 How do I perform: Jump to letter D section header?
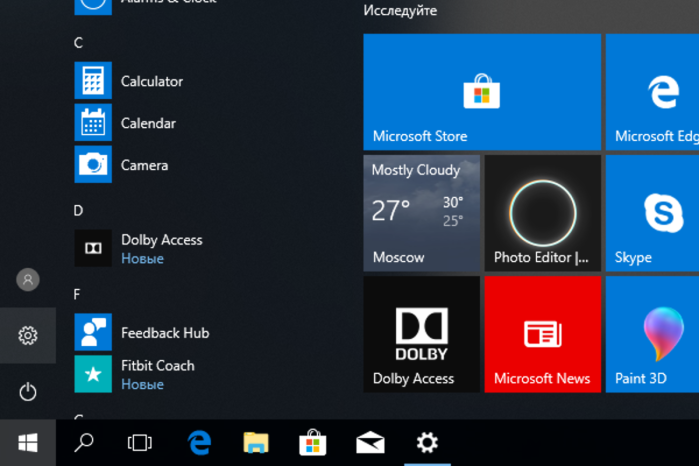pos(78,210)
